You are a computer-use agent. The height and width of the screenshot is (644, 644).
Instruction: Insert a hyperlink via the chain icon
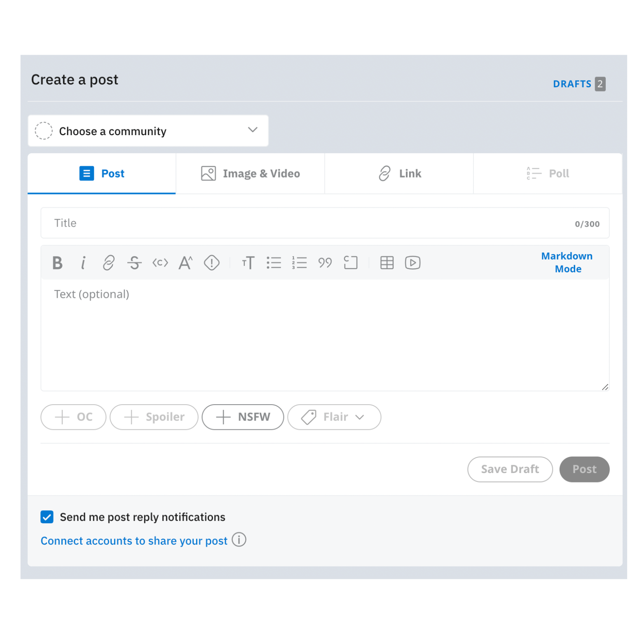tap(109, 263)
